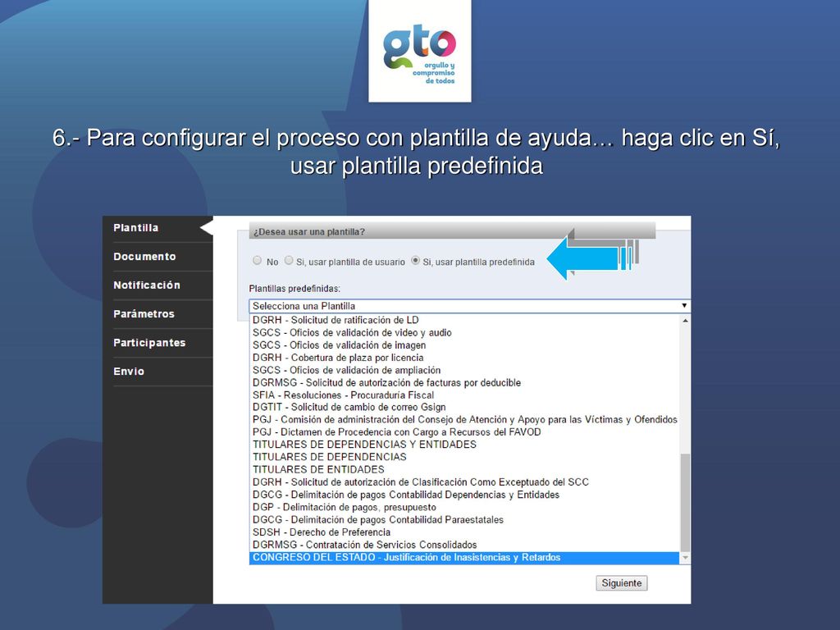
Task: Choose 'CONGRESO DEL ESTADO - Justificación de Inasistencias y Retardos'
Action: [x=464, y=558]
